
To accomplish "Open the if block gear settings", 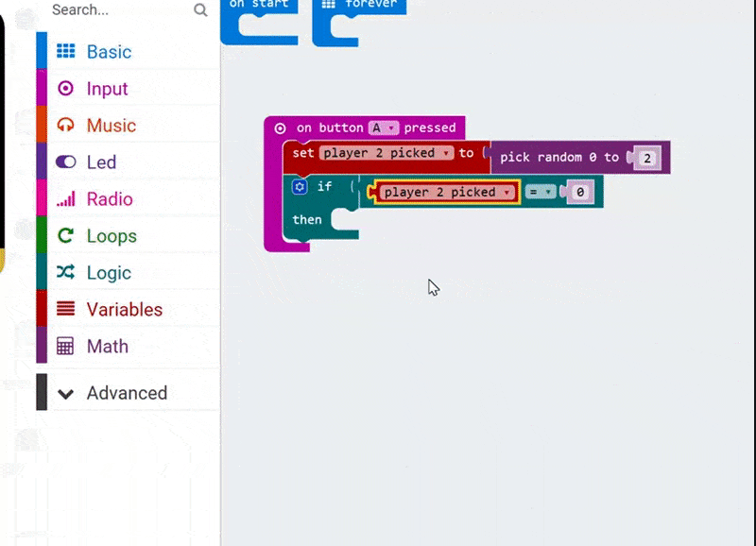I will coord(300,187).
